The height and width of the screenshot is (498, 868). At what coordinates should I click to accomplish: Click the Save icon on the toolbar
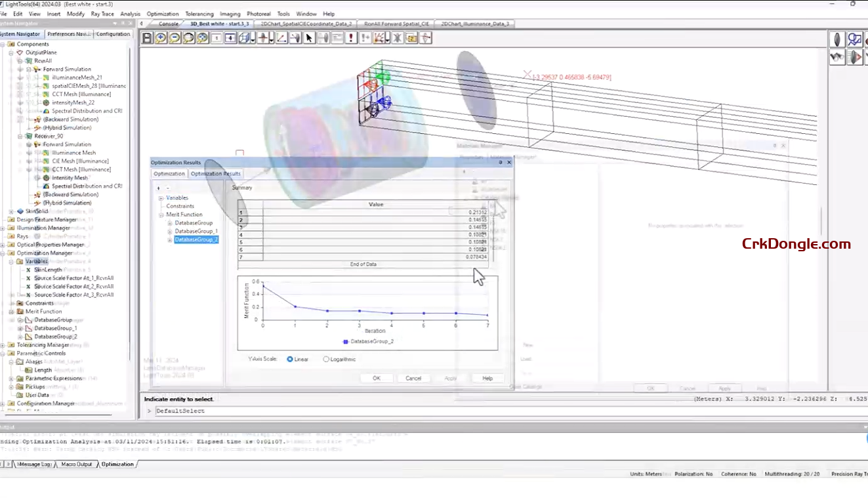point(146,37)
